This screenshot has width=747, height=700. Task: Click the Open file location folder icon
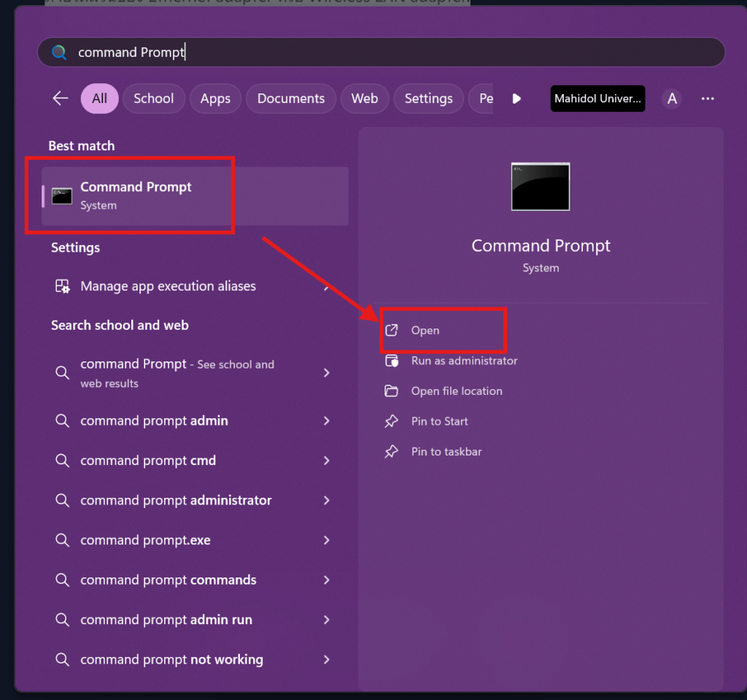391,391
